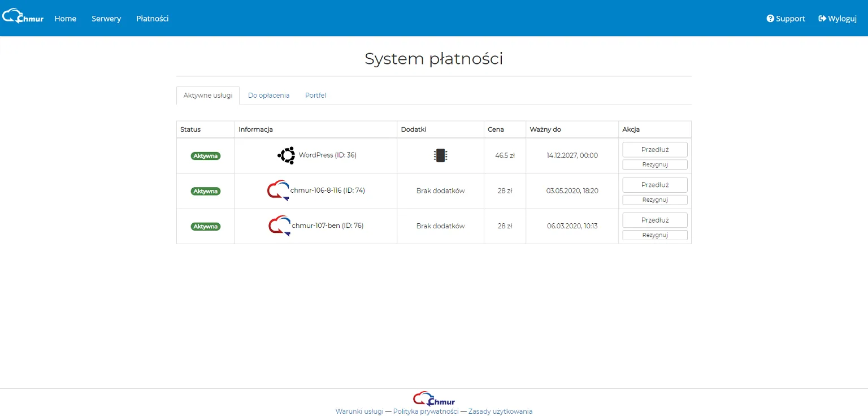This screenshot has width=868, height=416.
Task: Switch to the Portfel tab
Action: (x=315, y=96)
